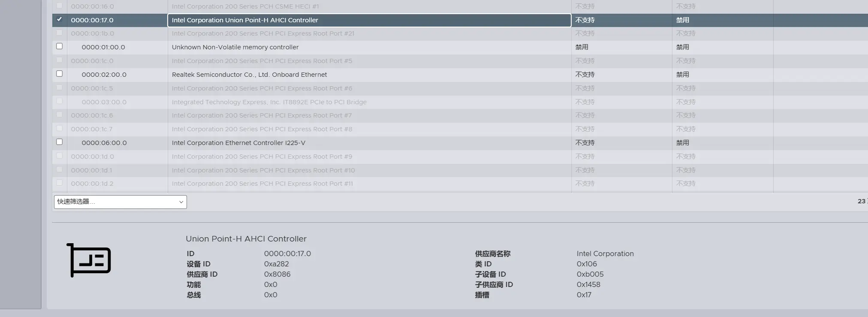This screenshot has height=317, width=868.
Task: Select the Intel Ethernet Controller I225-V row
Action: click(x=238, y=143)
